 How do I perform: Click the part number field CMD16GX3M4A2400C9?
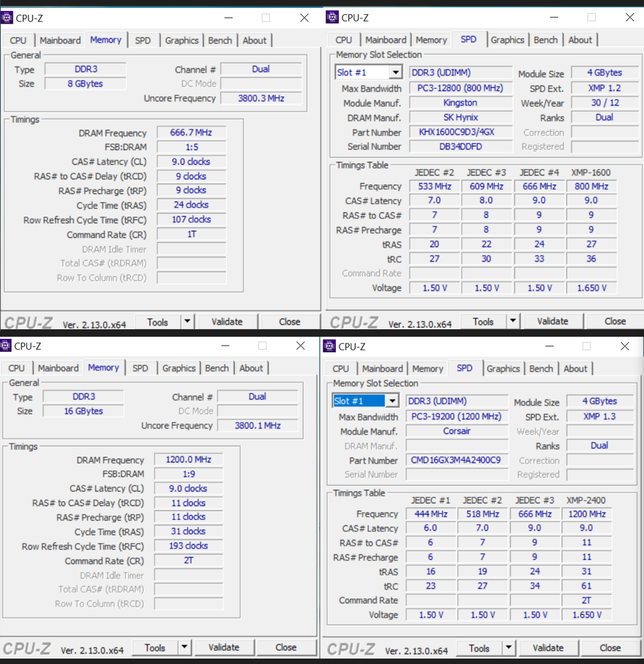click(457, 460)
